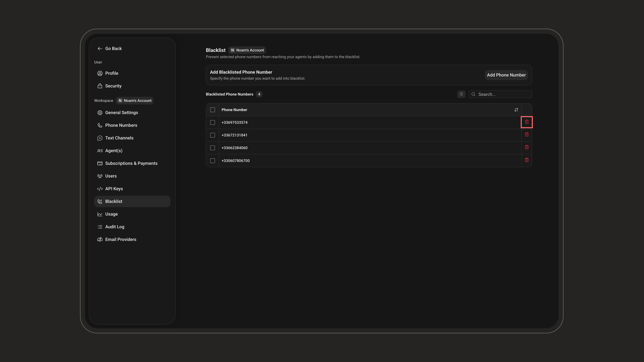Open Profile settings from the sidebar
Viewport: 644px width, 362px height.
[x=132, y=73]
